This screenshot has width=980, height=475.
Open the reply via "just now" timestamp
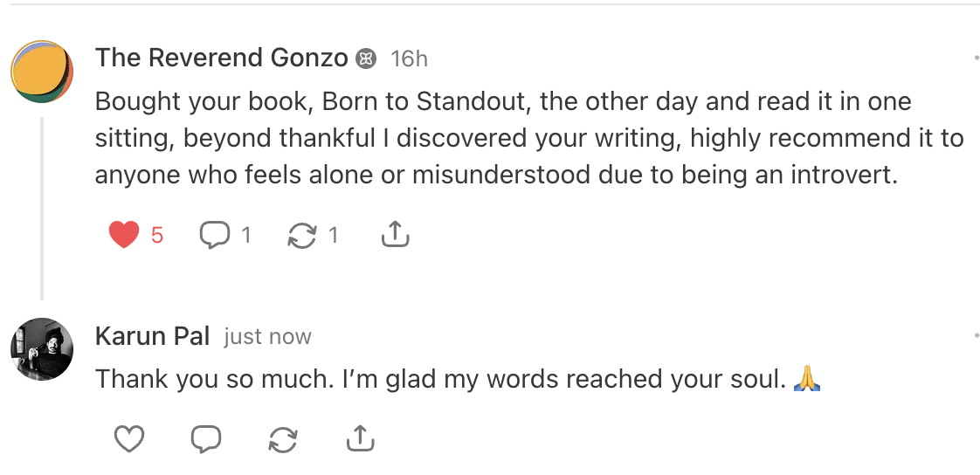267,337
